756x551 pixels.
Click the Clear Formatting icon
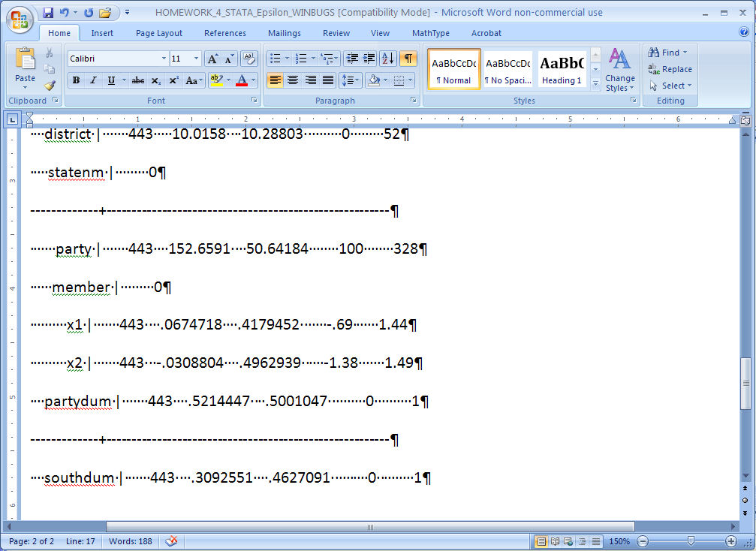(x=249, y=59)
